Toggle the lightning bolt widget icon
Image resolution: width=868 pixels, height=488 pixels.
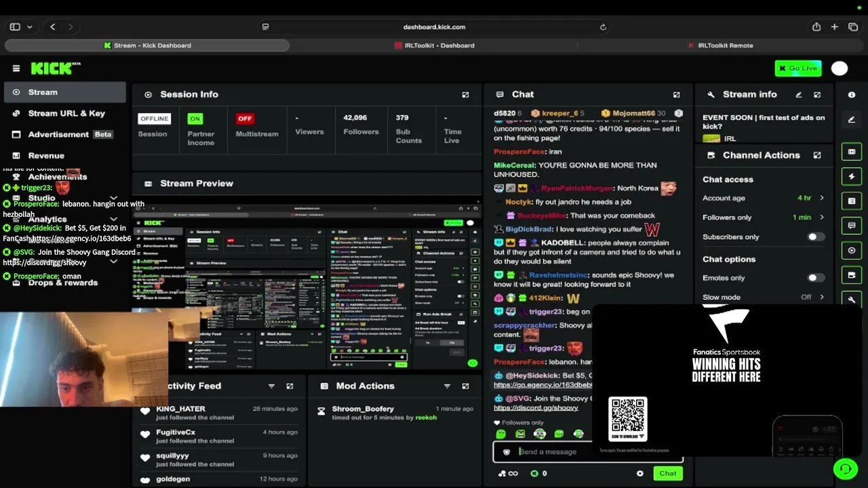(852, 176)
